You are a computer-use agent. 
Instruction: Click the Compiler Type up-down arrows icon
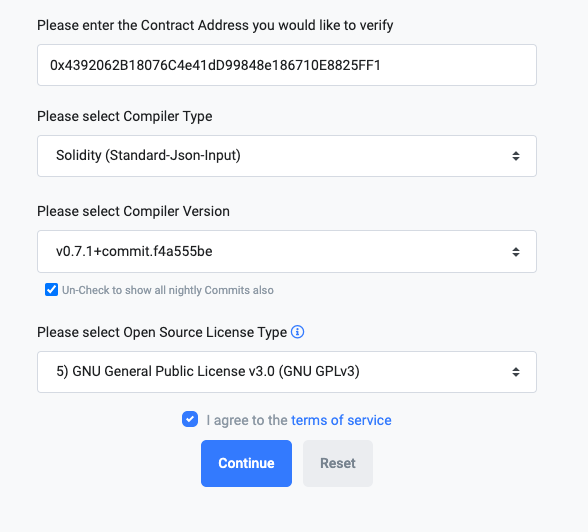[x=516, y=156]
